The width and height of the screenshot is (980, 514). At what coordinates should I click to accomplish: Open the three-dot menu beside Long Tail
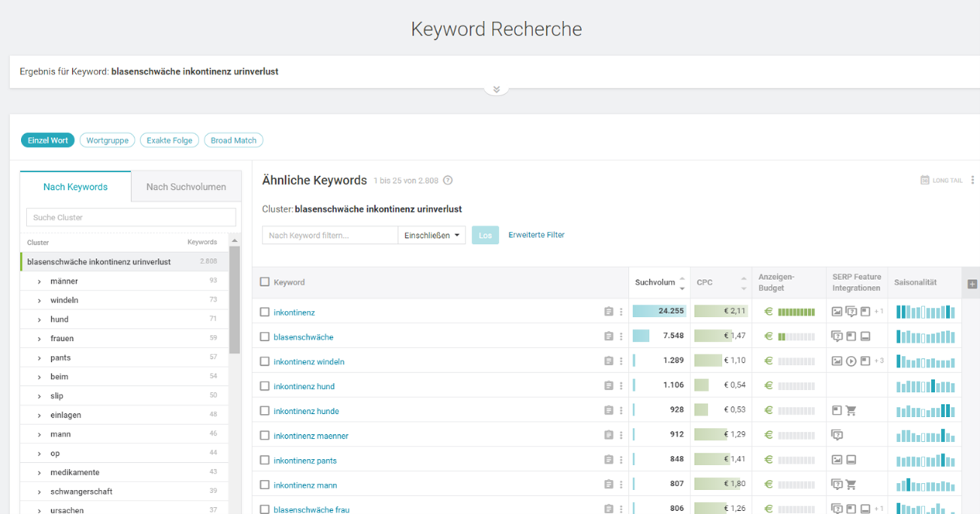972,181
